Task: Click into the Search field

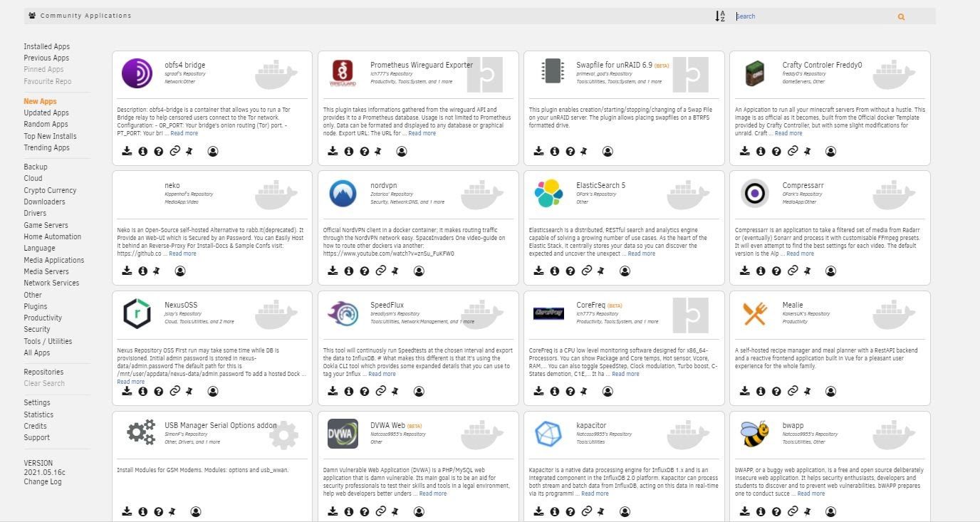Action: [813, 16]
